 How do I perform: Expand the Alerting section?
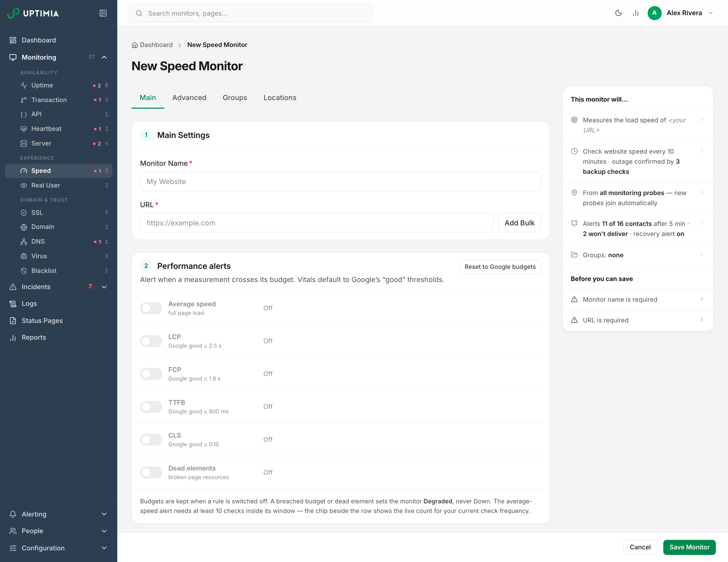(x=104, y=514)
